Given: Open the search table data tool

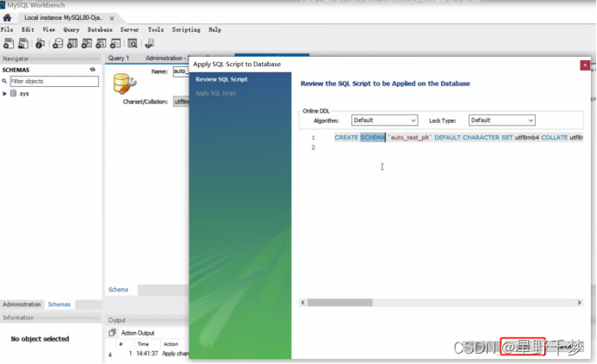Looking at the screenshot, I should [133, 43].
